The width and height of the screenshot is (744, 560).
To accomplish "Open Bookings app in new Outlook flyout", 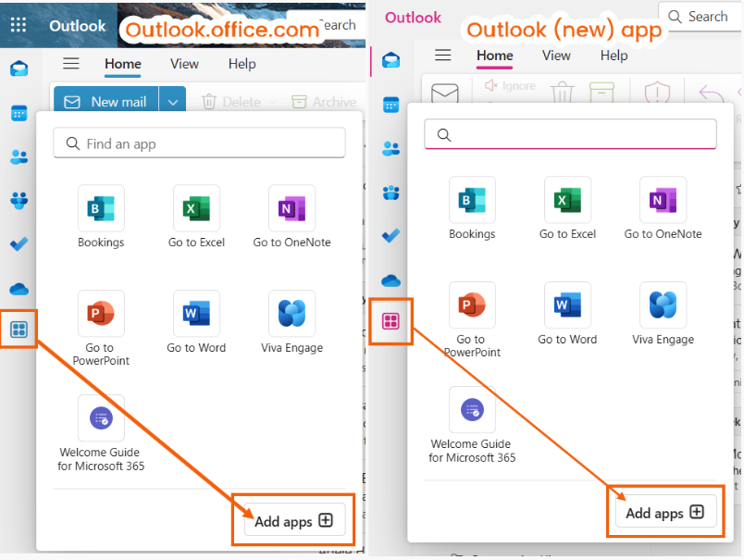I will pyautogui.click(x=472, y=208).
